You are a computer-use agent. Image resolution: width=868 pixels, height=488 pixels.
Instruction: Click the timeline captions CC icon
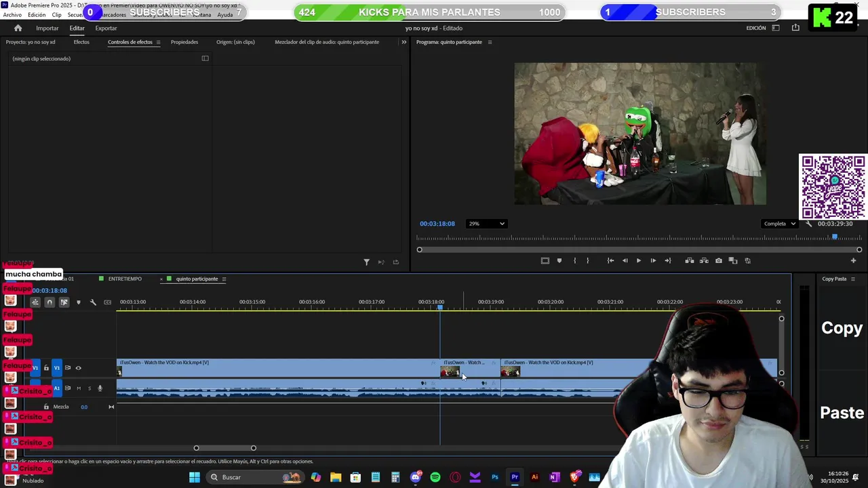(x=107, y=302)
